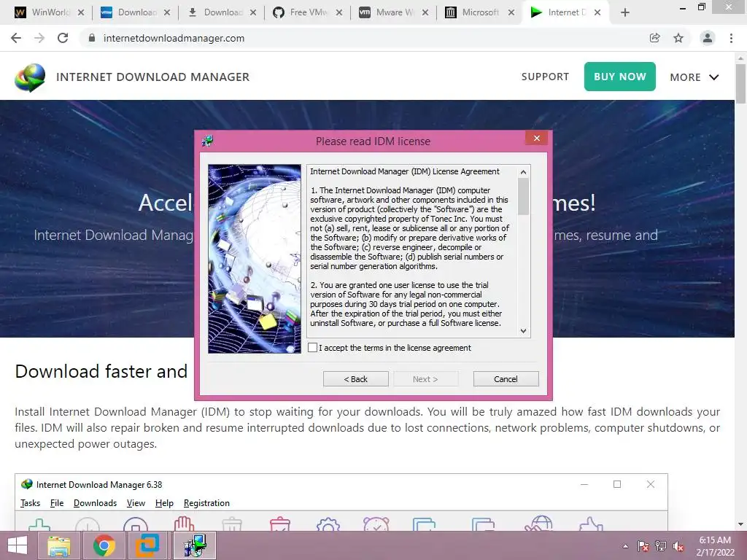Open a new browser tab

(625, 12)
